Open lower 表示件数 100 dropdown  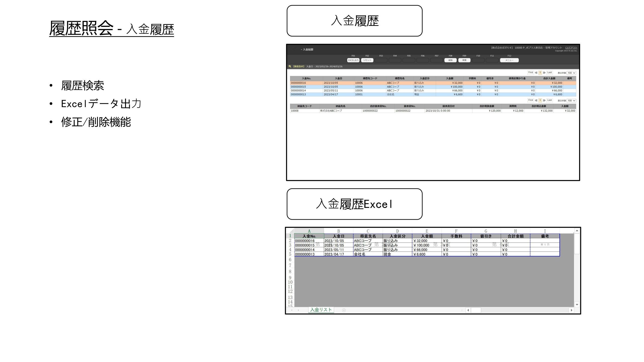coord(571,101)
